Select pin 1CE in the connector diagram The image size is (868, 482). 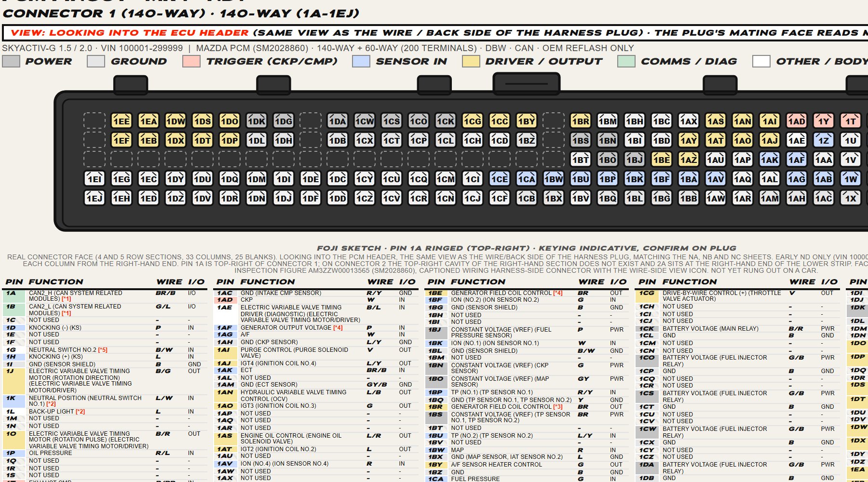coord(500,179)
